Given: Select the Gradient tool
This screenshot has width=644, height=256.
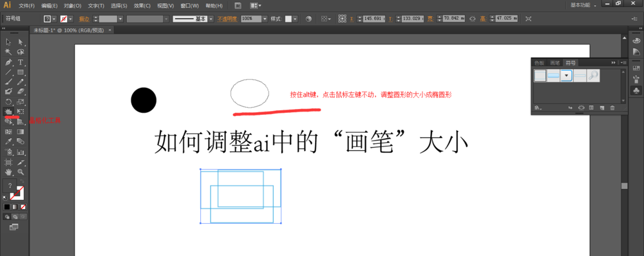Looking at the screenshot, I should (x=20, y=132).
